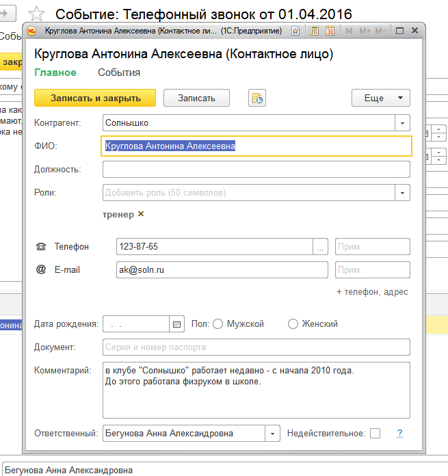This screenshot has height=476, width=448.
Task: Select Мужской gender radio button
Action: 218,324
